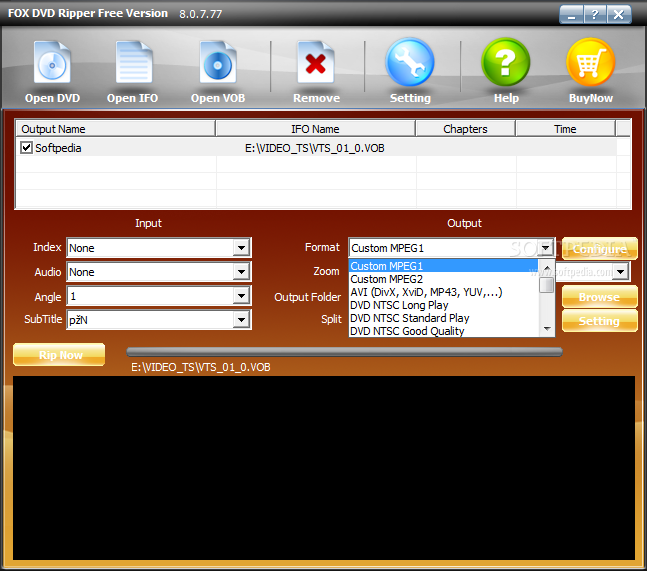Open the SubTitle dropdown

[x=241, y=320]
